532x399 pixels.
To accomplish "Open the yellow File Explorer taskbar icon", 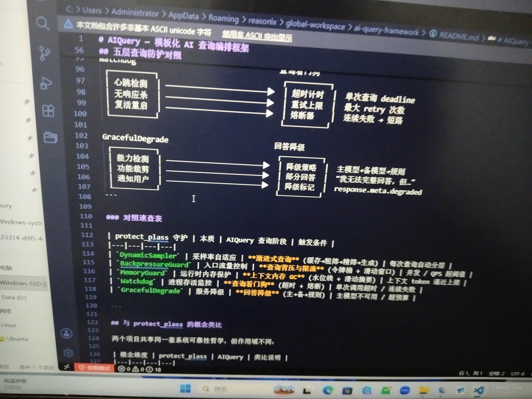I will tap(424, 391).
